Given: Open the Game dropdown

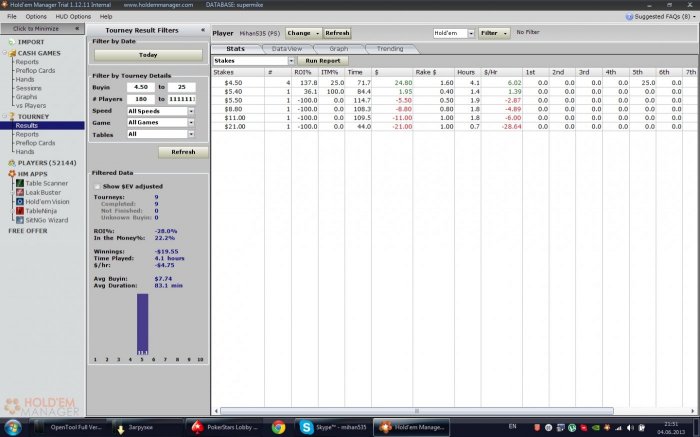Looking at the screenshot, I should (191, 122).
